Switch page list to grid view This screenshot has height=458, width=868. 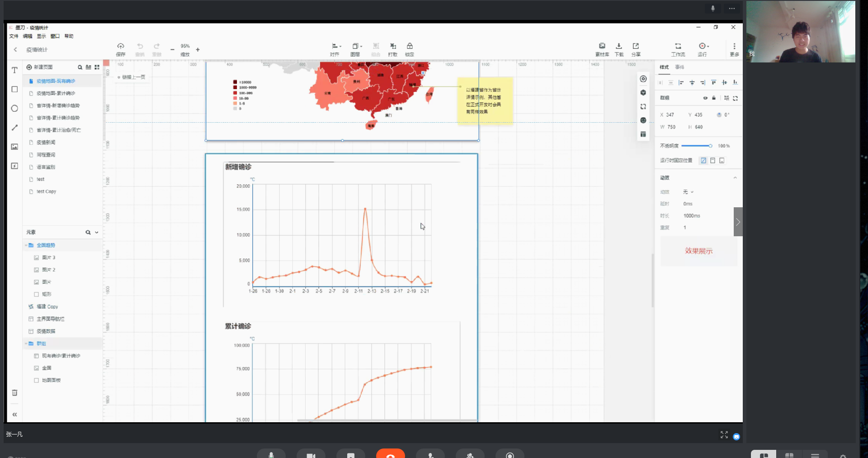(97, 67)
